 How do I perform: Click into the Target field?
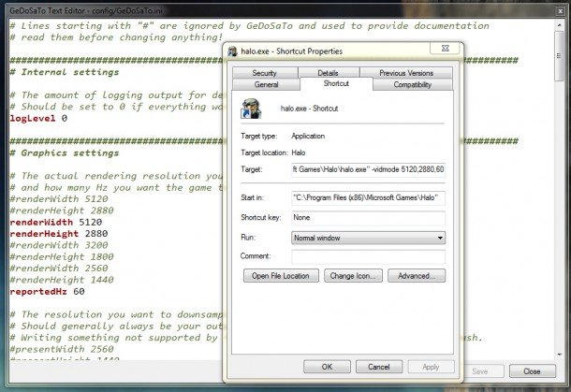pos(368,169)
